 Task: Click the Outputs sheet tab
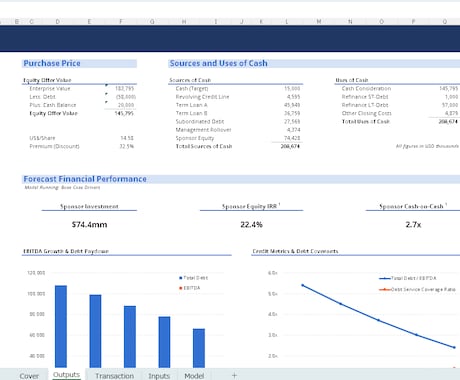(66, 375)
